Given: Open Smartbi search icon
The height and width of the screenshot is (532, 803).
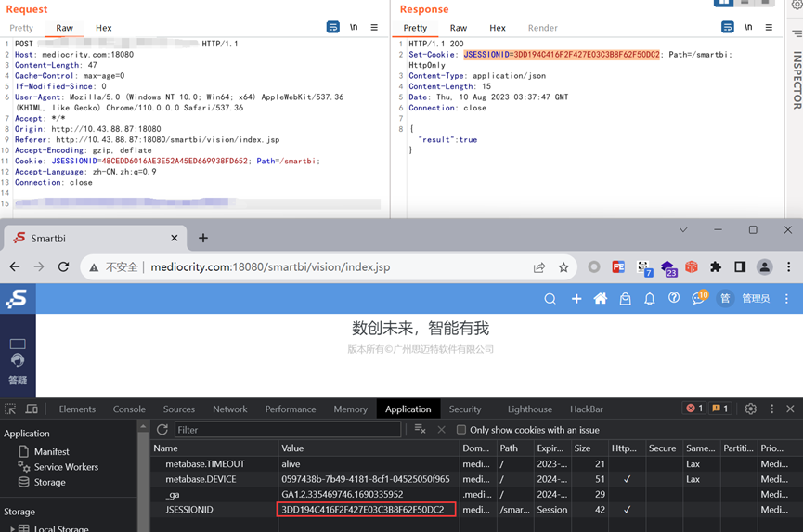Looking at the screenshot, I should (550, 299).
